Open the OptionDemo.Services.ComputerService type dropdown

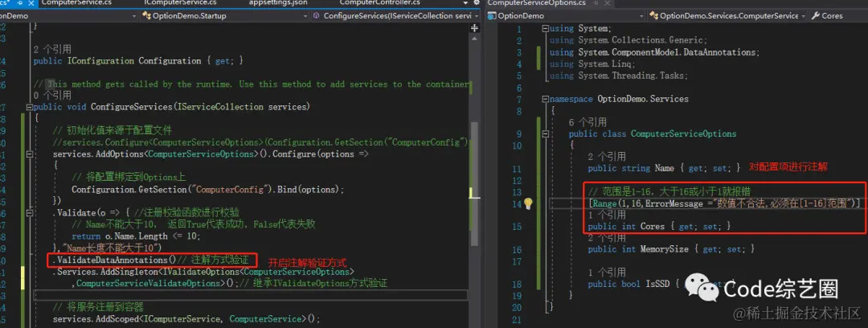(727, 15)
